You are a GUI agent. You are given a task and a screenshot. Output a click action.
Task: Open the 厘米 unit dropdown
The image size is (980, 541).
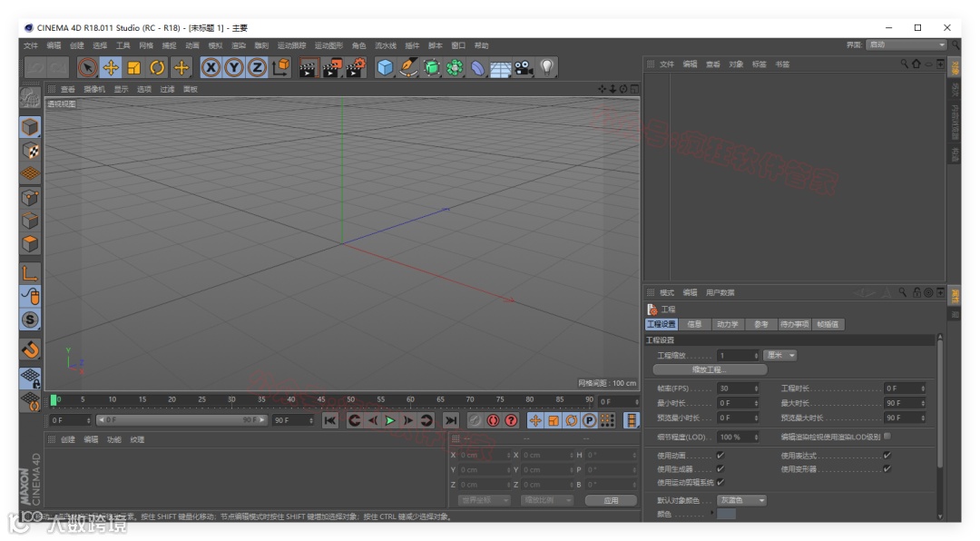779,356
